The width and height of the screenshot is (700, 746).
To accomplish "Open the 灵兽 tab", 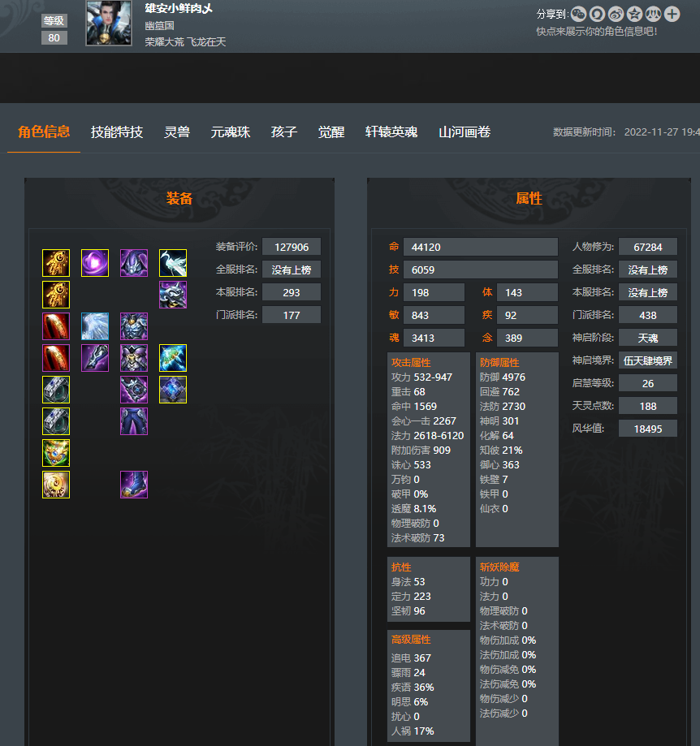I will [x=177, y=132].
